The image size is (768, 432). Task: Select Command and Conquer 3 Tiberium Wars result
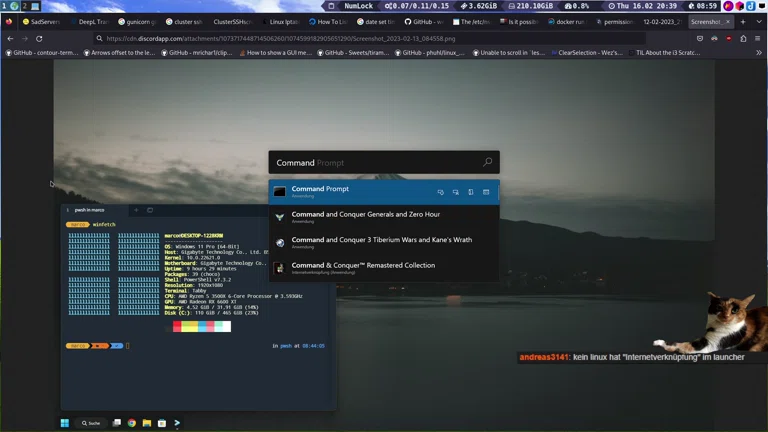[384, 242]
